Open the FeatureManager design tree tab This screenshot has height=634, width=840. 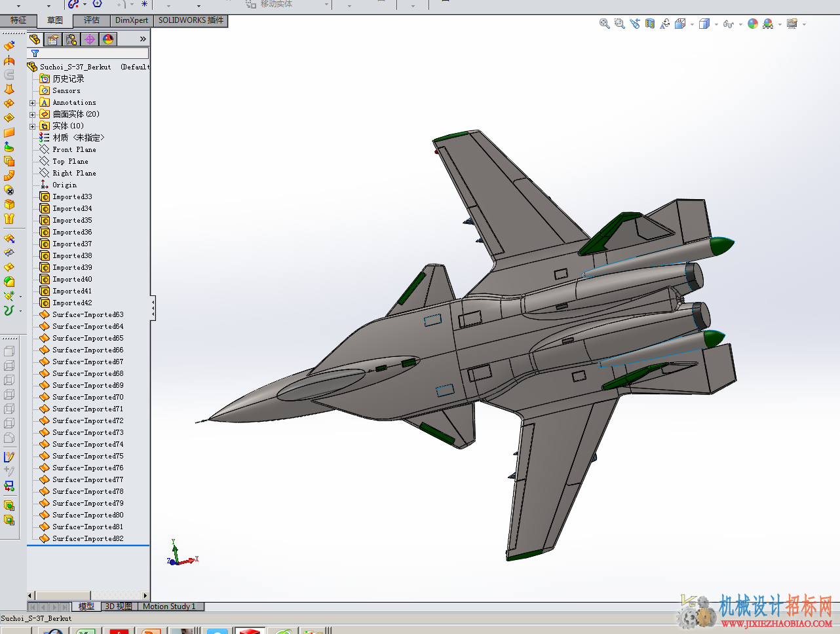(35, 39)
